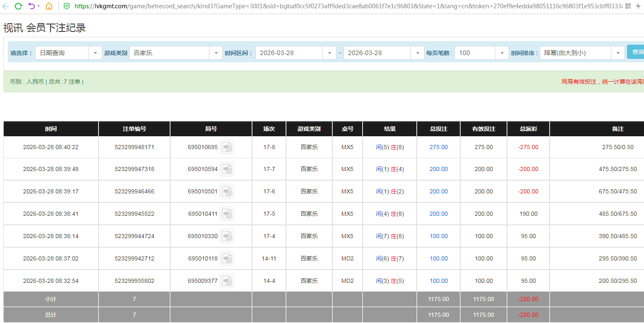644x323 pixels.
Task: Click the 查询 search button
Action: [x=636, y=52]
